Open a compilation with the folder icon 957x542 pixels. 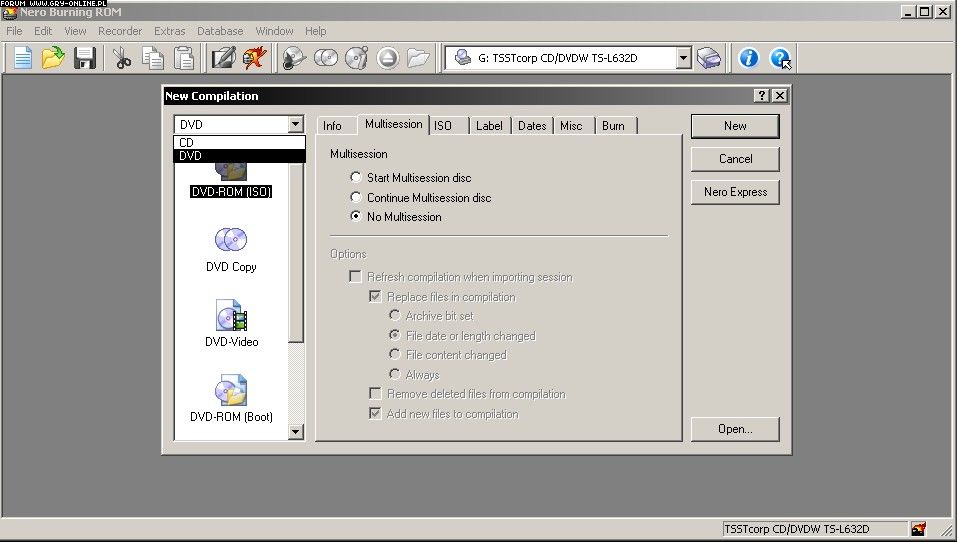(53, 58)
